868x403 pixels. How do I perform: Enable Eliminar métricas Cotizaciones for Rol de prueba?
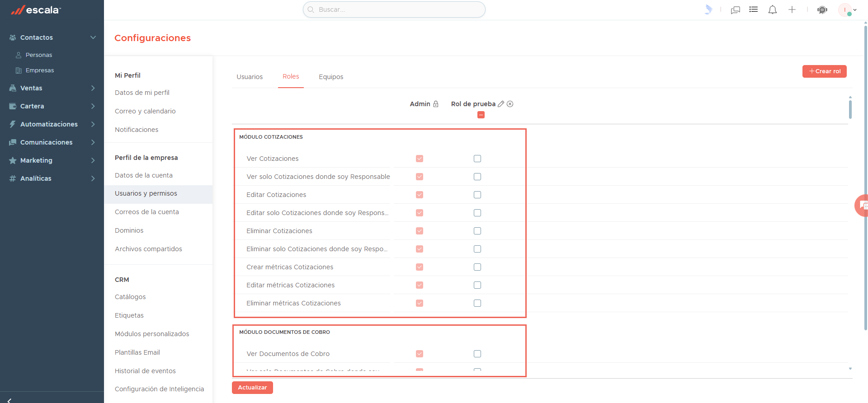pos(477,303)
